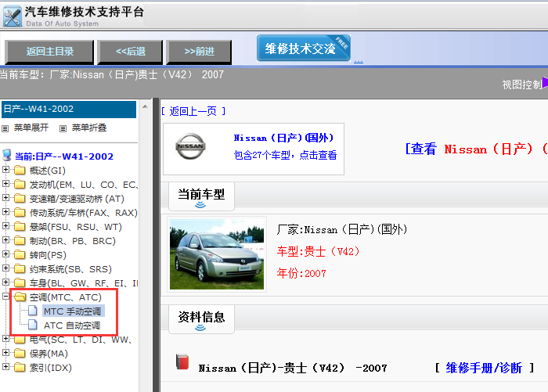Click the folder icon for 传动系统/车桥
The width and height of the screenshot is (548, 392).
click(x=20, y=212)
